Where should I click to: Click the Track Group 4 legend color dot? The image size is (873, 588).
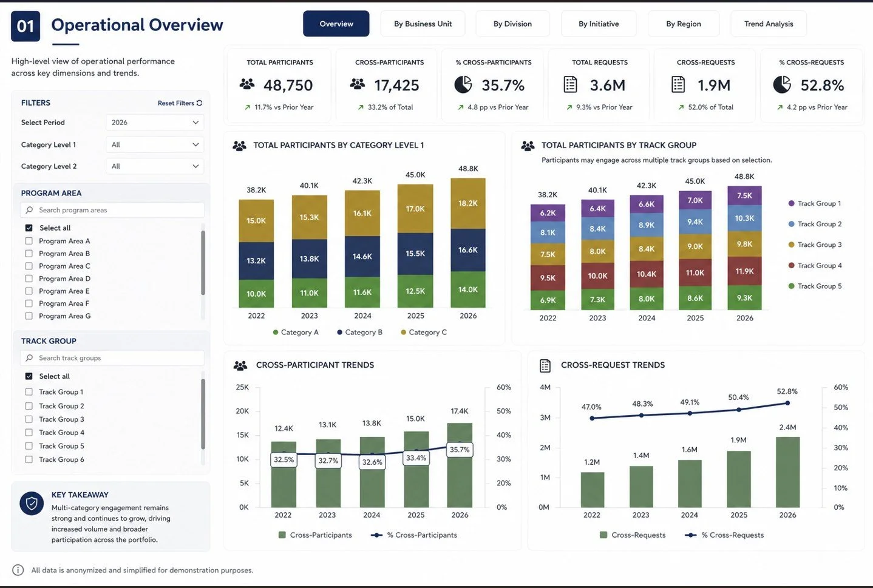pyautogui.click(x=791, y=265)
